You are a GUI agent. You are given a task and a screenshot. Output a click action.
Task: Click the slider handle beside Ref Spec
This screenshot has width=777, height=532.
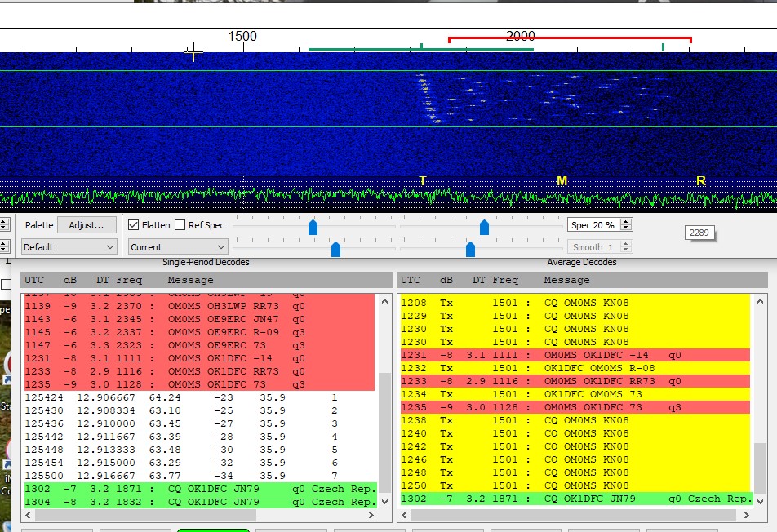click(x=313, y=228)
